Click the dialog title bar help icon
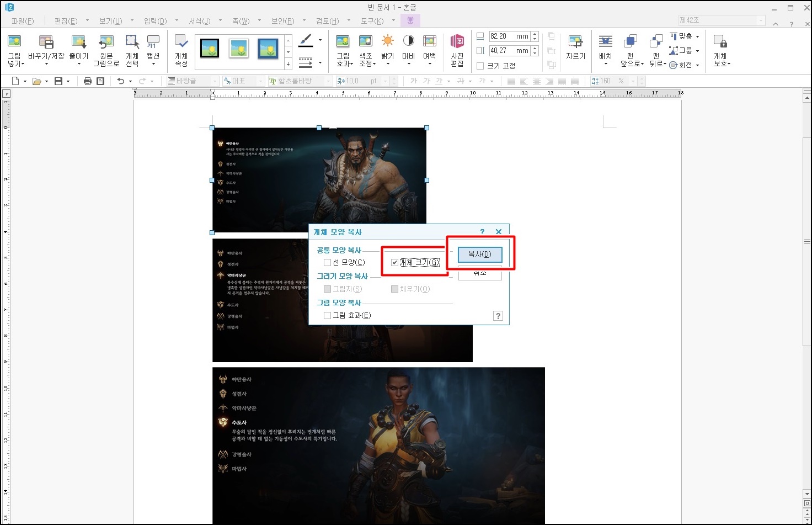 (x=482, y=232)
